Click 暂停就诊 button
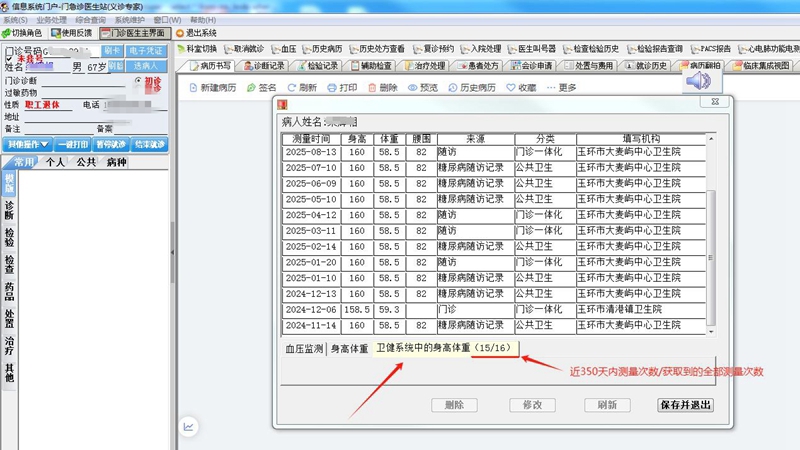The height and width of the screenshot is (450, 800). click(x=111, y=144)
